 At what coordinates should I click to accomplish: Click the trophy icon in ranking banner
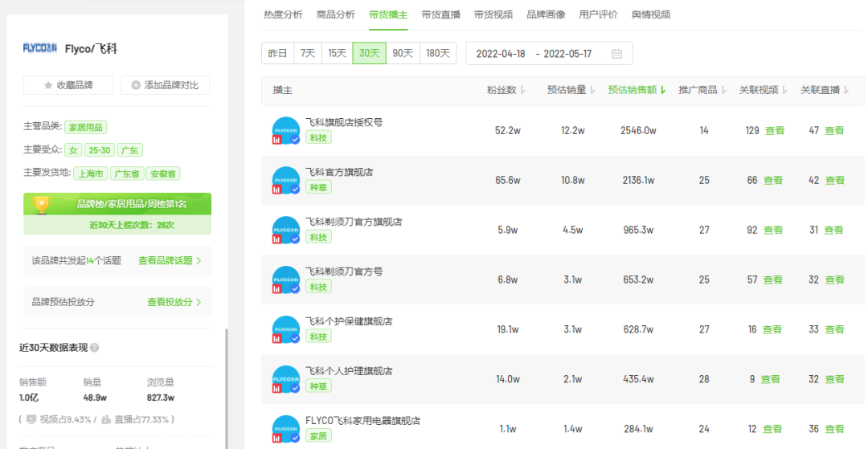[42, 204]
